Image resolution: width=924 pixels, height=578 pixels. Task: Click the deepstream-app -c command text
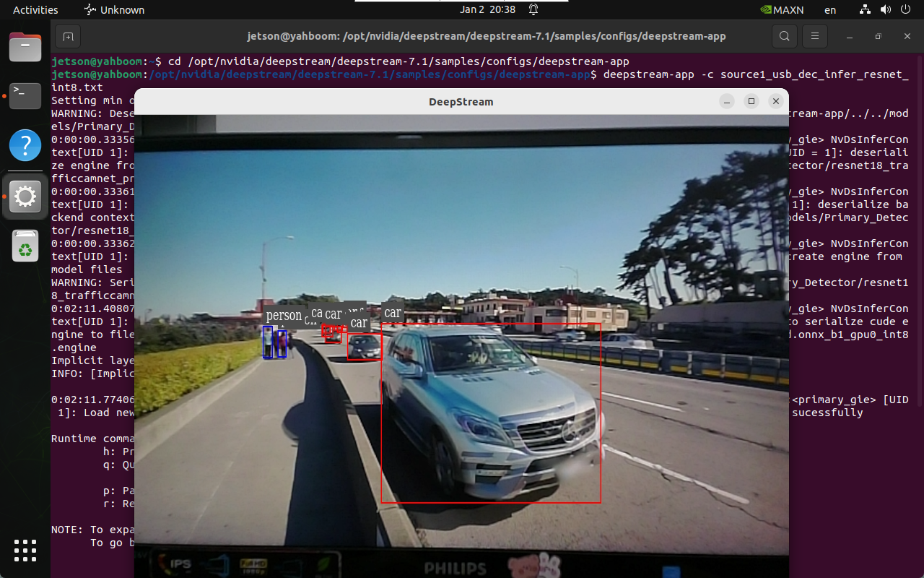coord(756,74)
